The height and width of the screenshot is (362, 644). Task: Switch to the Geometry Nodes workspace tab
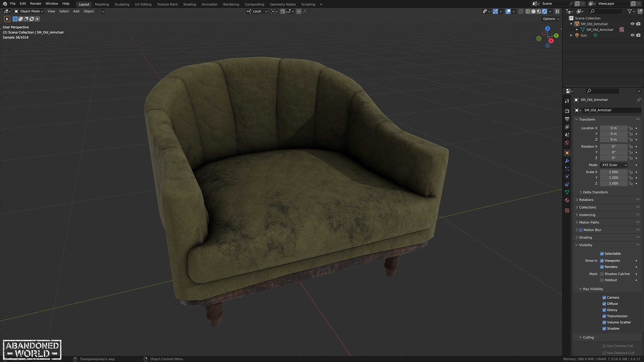283,4
